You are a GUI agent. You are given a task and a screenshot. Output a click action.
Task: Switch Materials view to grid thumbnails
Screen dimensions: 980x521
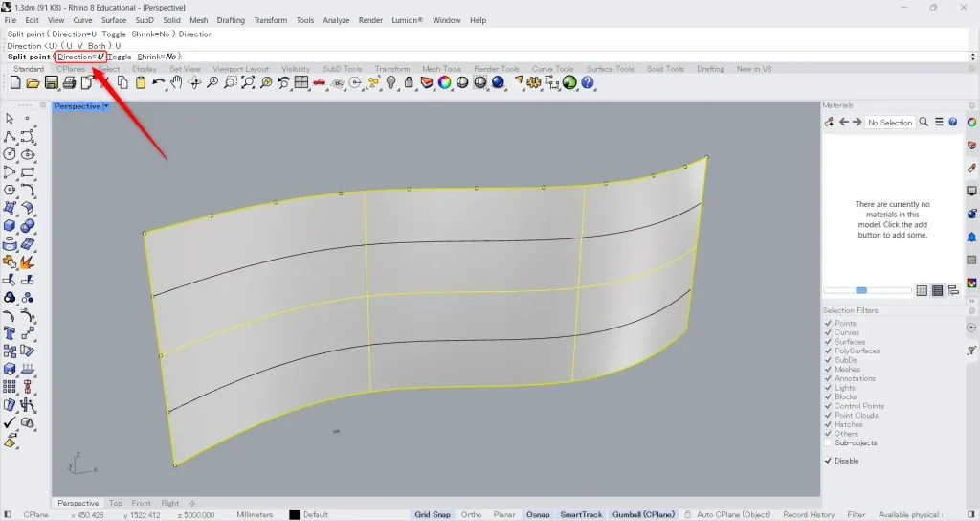click(x=922, y=290)
